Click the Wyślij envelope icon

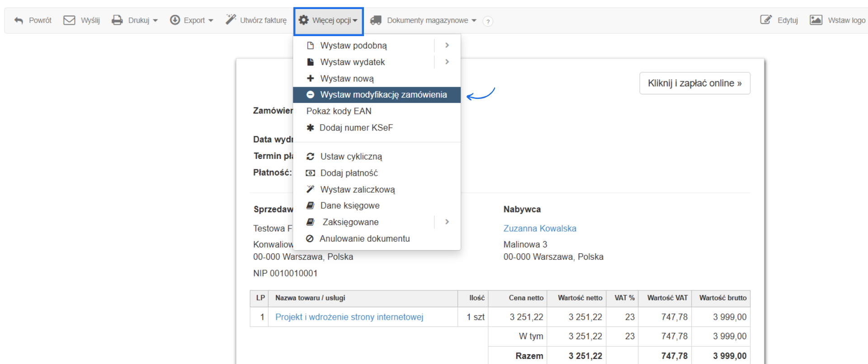click(69, 20)
